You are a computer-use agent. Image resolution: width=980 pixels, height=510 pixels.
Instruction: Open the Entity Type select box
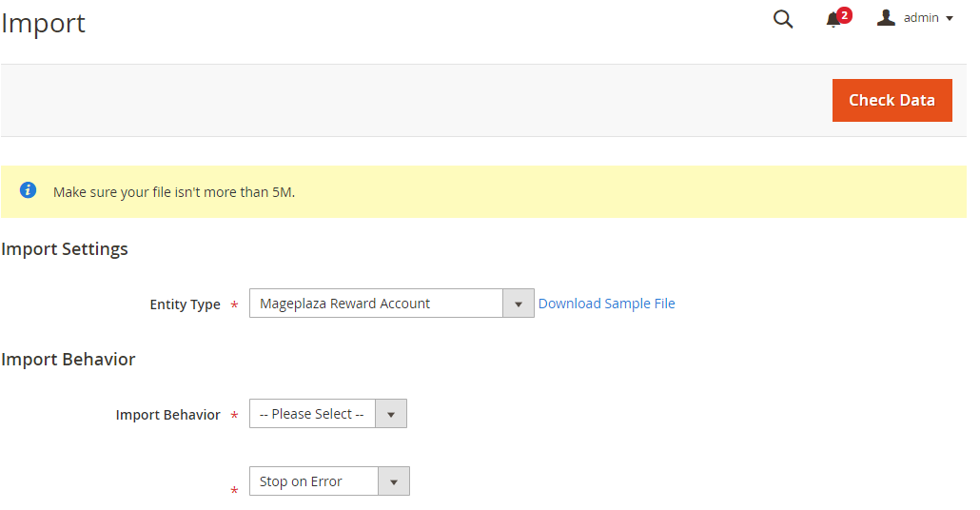pyautogui.click(x=376, y=304)
